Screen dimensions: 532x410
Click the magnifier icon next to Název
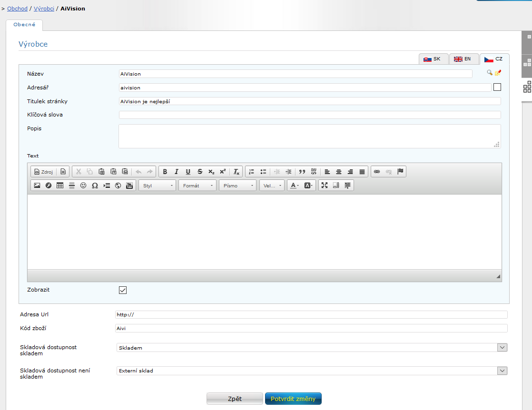489,73
